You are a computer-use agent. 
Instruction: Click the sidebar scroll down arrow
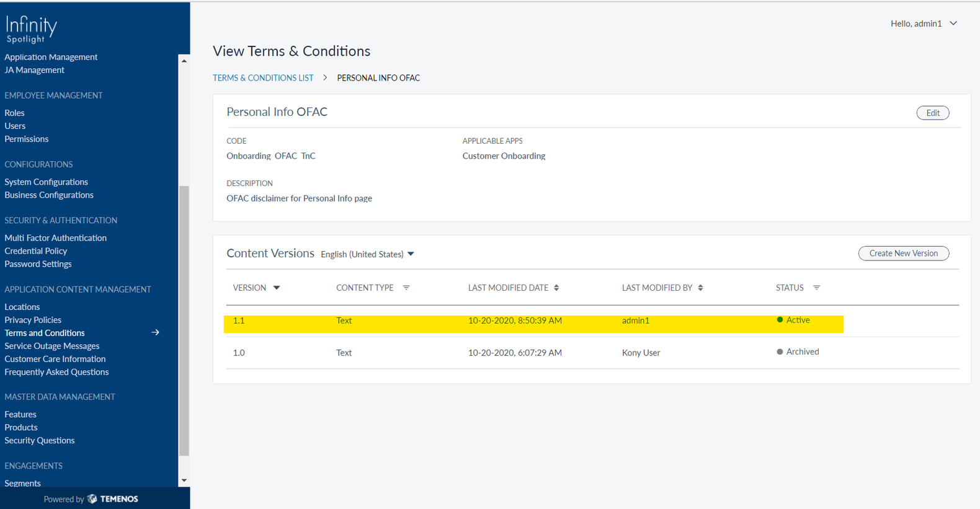point(184,480)
